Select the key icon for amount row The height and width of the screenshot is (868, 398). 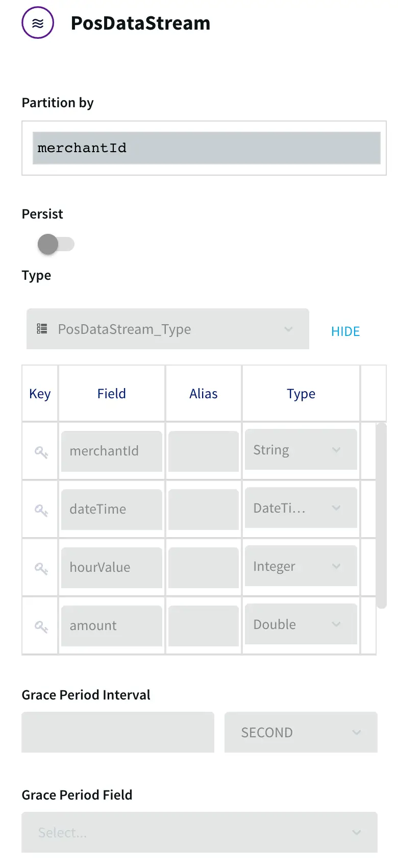(41, 626)
